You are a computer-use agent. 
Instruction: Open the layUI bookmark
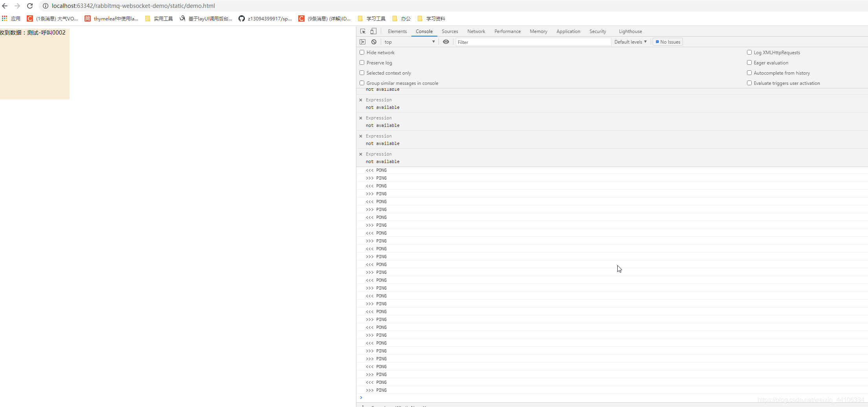pyautogui.click(x=206, y=18)
